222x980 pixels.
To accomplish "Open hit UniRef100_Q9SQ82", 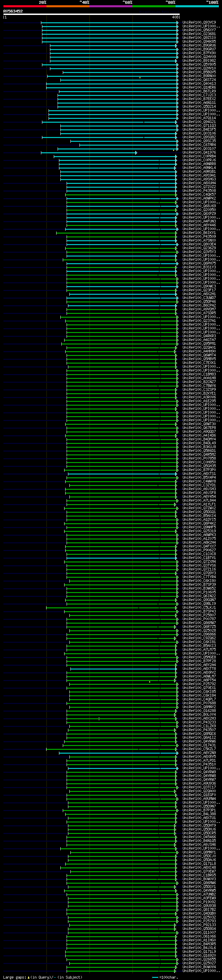I will click(x=199, y=137).
